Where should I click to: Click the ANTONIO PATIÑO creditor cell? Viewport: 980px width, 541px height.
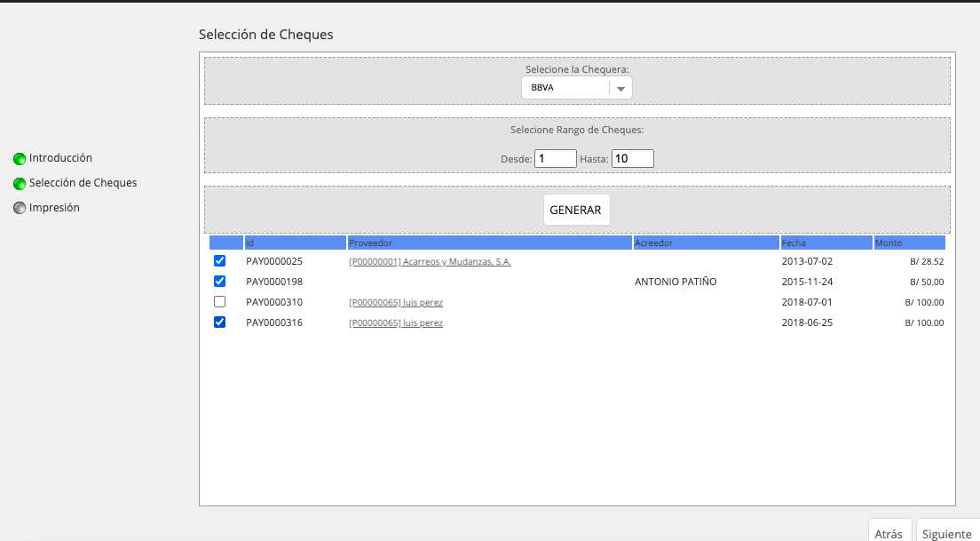tap(676, 282)
